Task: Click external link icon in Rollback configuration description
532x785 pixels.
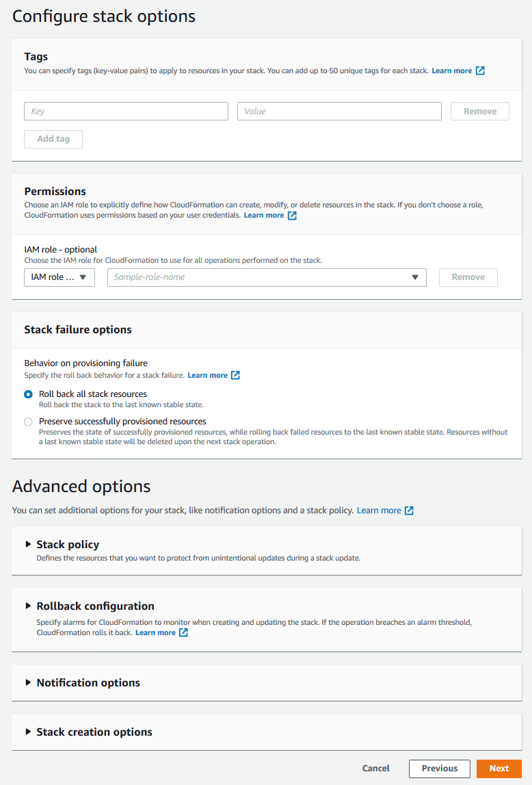Action: click(x=182, y=632)
